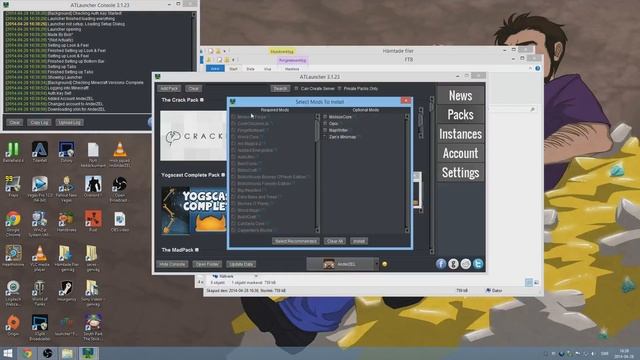Switch to the Packs tab
640x360 pixels.
(460, 115)
